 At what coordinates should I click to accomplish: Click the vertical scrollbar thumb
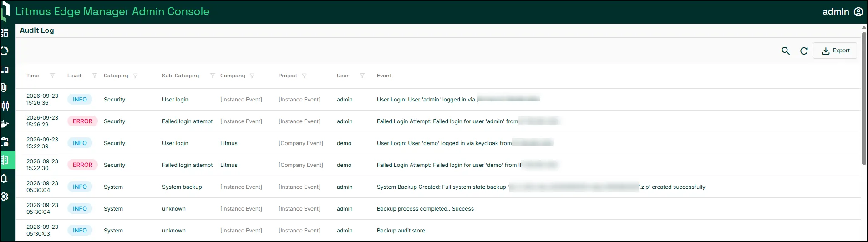pyautogui.click(x=864, y=98)
